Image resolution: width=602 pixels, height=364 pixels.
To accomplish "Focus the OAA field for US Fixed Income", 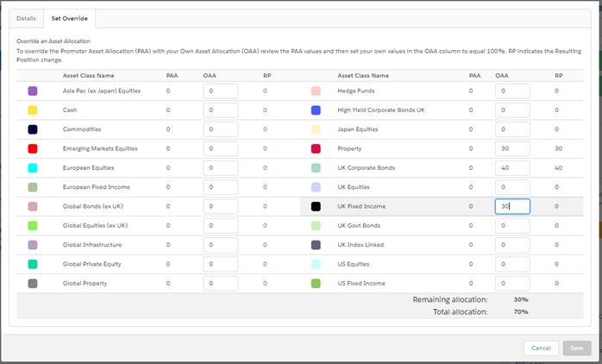I will pos(512,284).
